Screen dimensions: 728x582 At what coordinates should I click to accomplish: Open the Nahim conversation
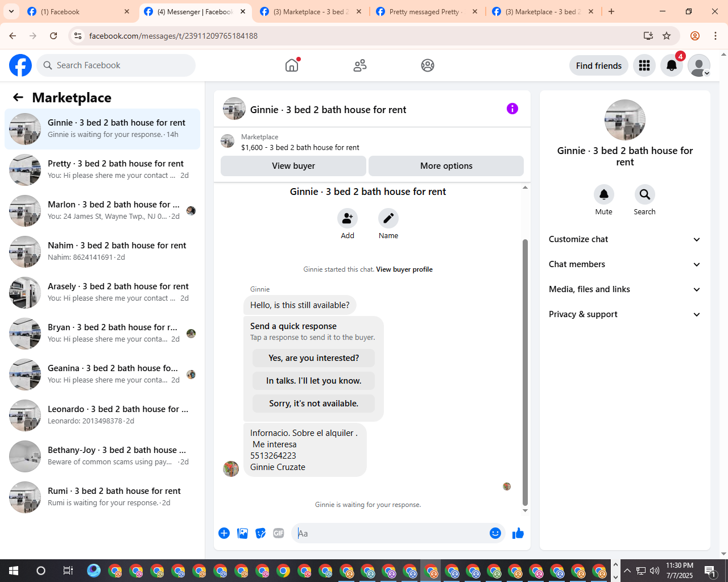(x=102, y=252)
